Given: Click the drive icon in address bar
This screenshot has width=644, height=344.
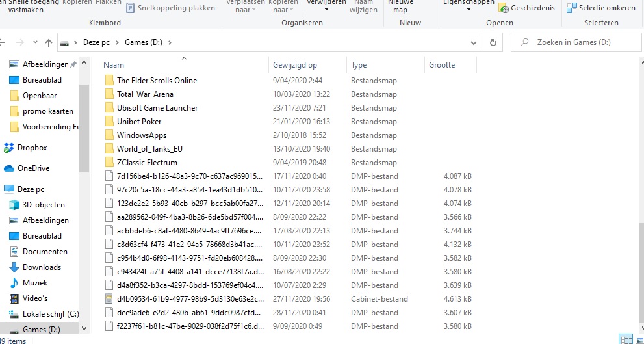Looking at the screenshot, I should pyautogui.click(x=64, y=42).
